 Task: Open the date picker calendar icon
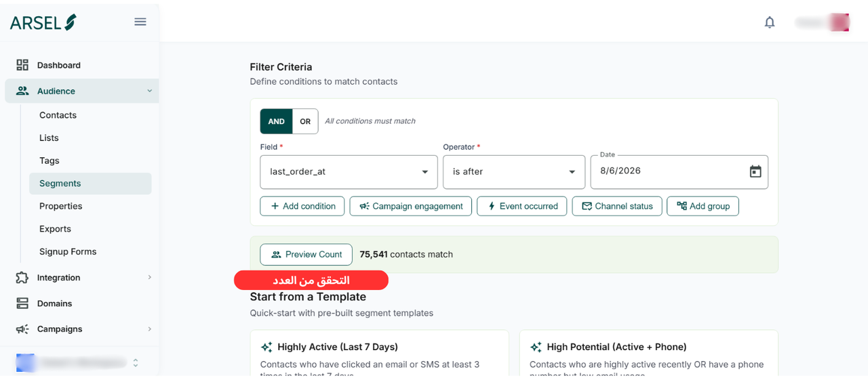click(x=755, y=171)
